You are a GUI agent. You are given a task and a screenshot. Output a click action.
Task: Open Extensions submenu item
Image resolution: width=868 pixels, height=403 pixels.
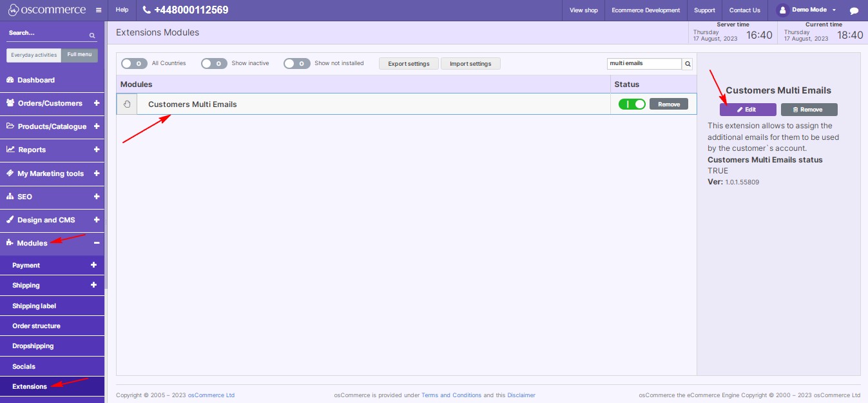pos(52,386)
